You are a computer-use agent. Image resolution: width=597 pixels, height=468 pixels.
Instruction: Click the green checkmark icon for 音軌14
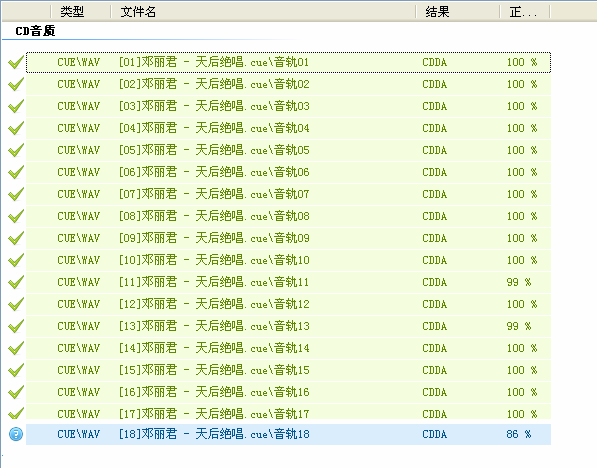(16, 349)
